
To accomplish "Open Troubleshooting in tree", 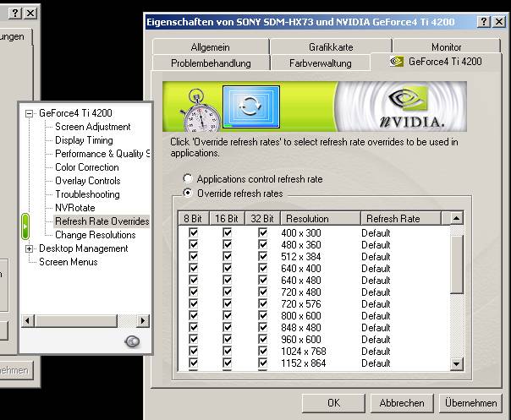I will 87,194.
